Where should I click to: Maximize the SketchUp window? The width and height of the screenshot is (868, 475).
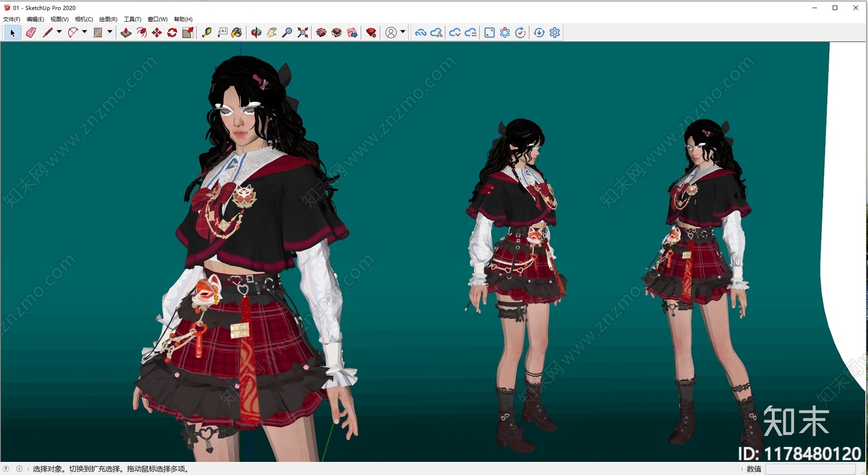pyautogui.click(x=835, y=8)
